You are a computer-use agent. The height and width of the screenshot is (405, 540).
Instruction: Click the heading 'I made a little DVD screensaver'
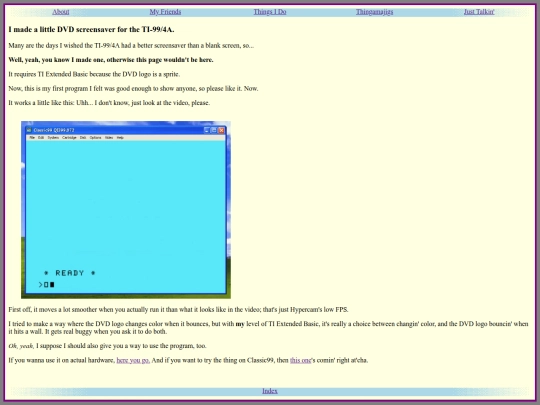click(91, 30)
